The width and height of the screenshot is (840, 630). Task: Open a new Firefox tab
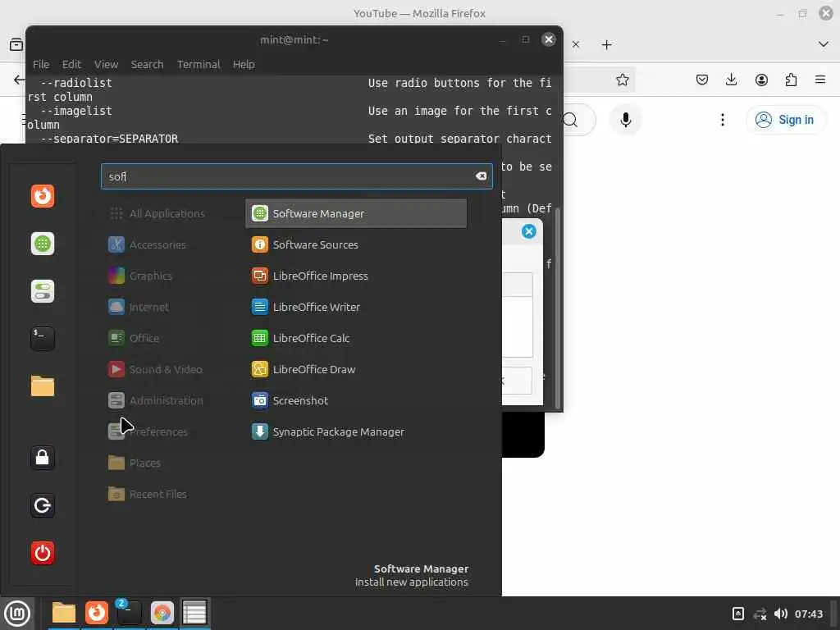coord(606,44)
